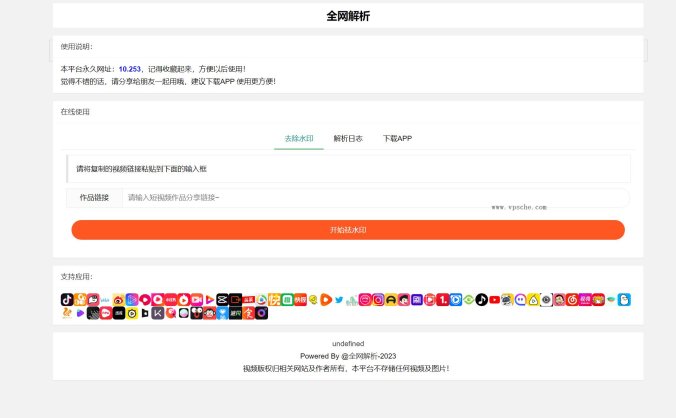Click the black icon with googly eyes
Viewport: 676px width, 418px height.
pos(196,313)
